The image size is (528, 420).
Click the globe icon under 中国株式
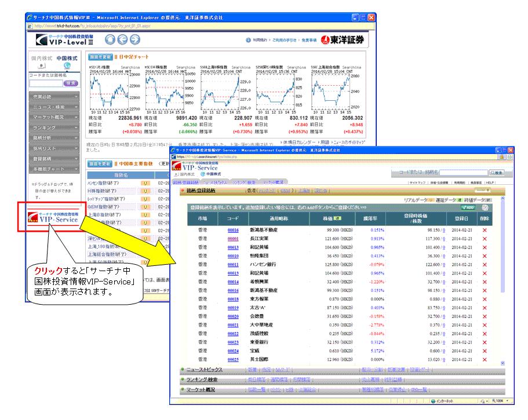(66, 67)
